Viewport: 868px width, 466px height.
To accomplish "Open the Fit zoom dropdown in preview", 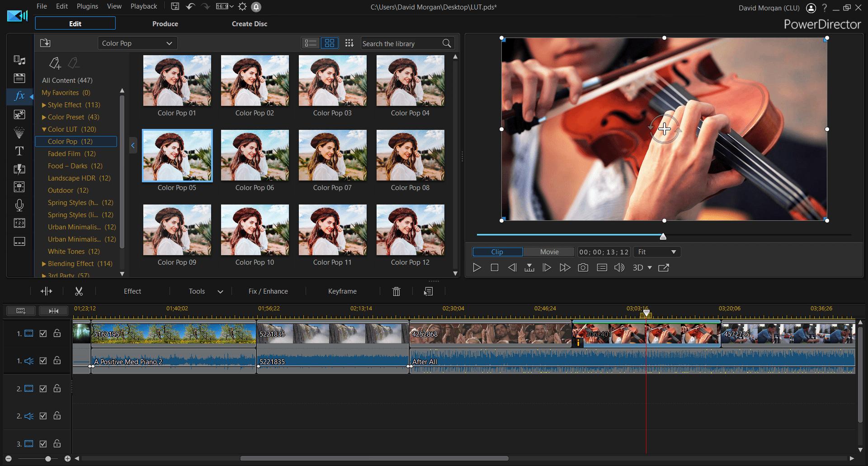I will [x=657, y=252].
